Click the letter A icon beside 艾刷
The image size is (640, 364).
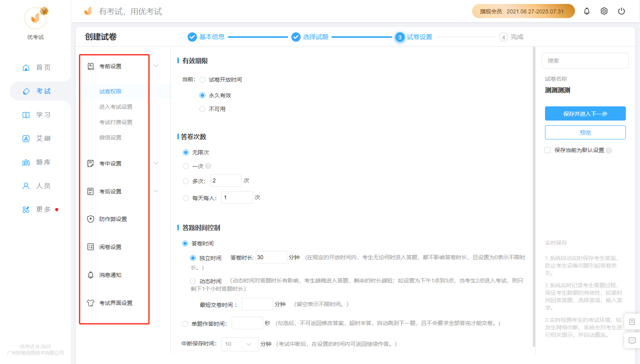tap(26, 138)
